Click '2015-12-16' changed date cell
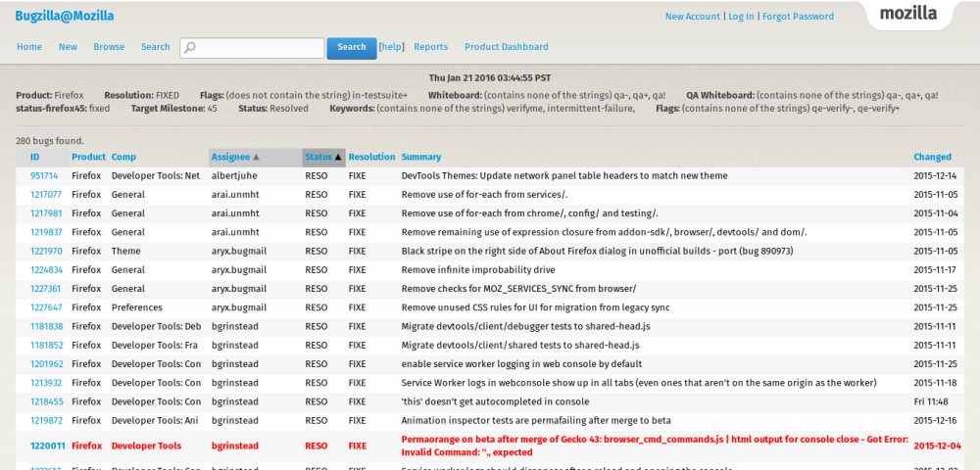980x470 pixels. coord(936,420)
